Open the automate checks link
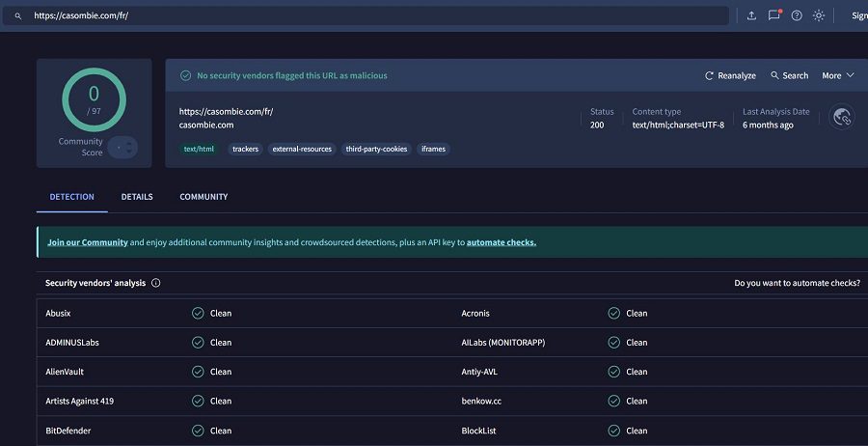 click(x=502, y=242)
